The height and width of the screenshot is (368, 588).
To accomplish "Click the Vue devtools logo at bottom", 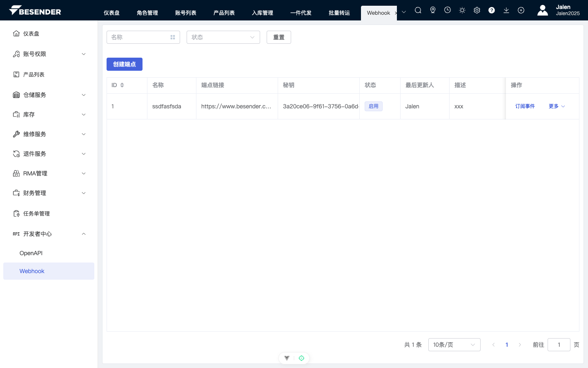I will tap(287, 358).
